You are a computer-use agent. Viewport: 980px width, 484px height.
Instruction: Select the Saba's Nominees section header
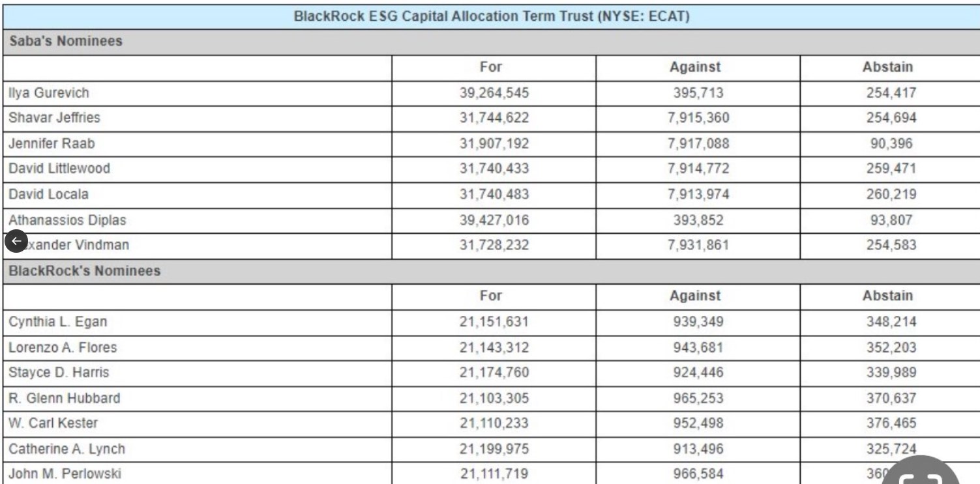pyautogui.click(x=65, y=41)
